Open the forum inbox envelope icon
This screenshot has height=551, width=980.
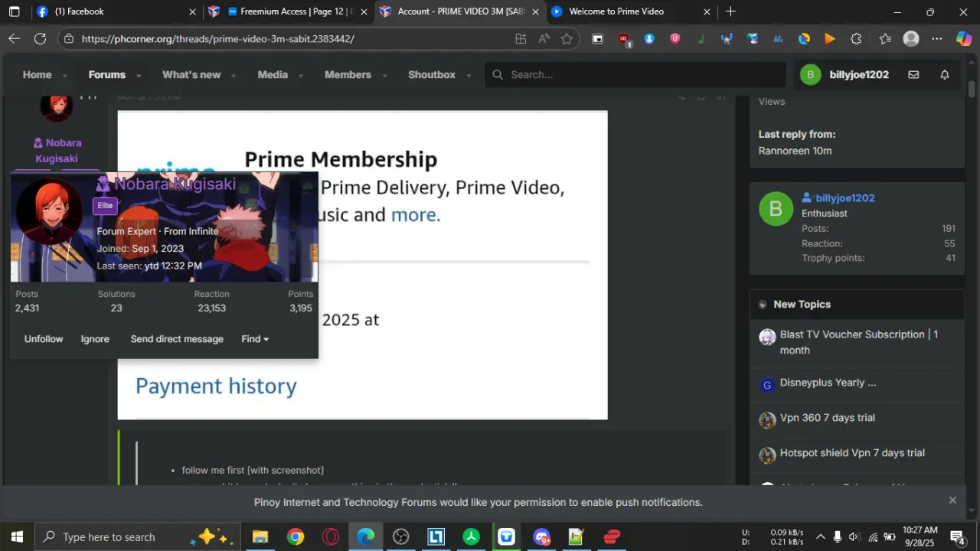point(913,75)
